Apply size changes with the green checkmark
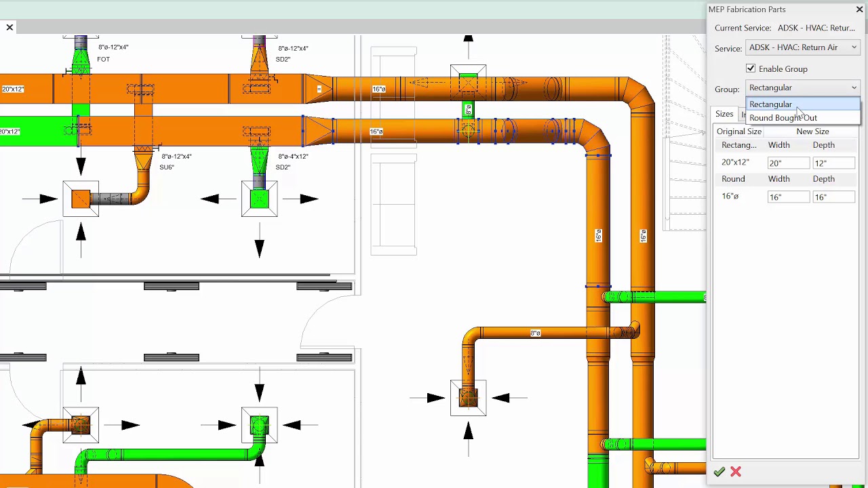Viewport: 868px width, 488px height. coord(719,472)
